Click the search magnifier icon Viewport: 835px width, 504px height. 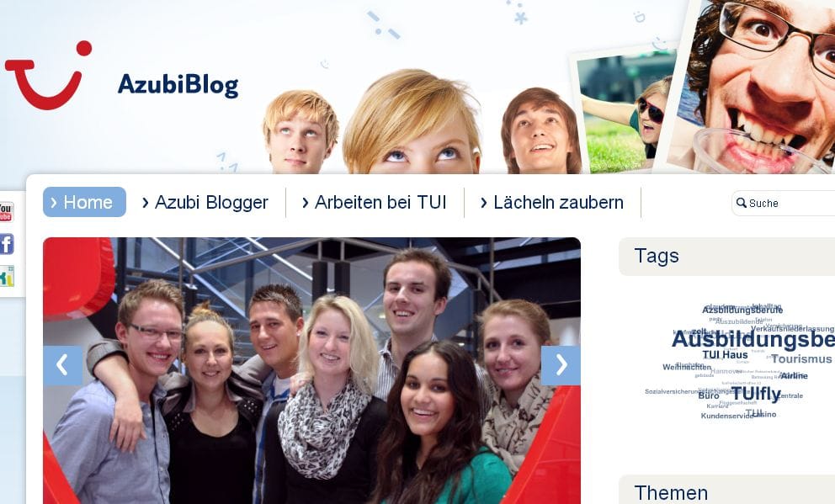(742, 203)
